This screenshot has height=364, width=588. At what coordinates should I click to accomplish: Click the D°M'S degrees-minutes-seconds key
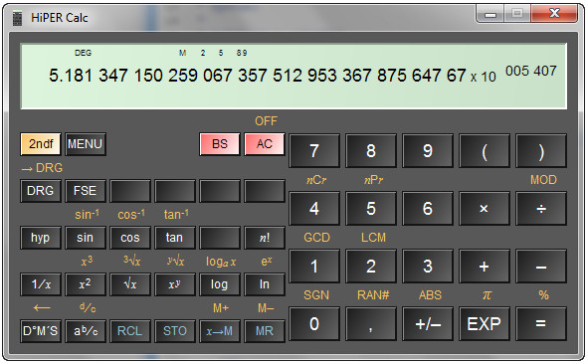[41, 331]
